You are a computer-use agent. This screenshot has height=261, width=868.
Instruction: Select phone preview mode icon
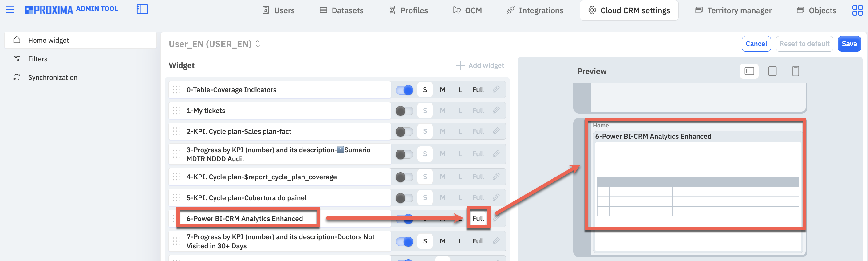[x=795, y=71]
